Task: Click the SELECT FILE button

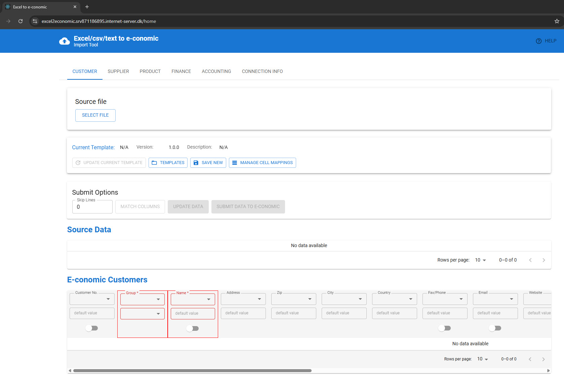Action: click(95, 115)
